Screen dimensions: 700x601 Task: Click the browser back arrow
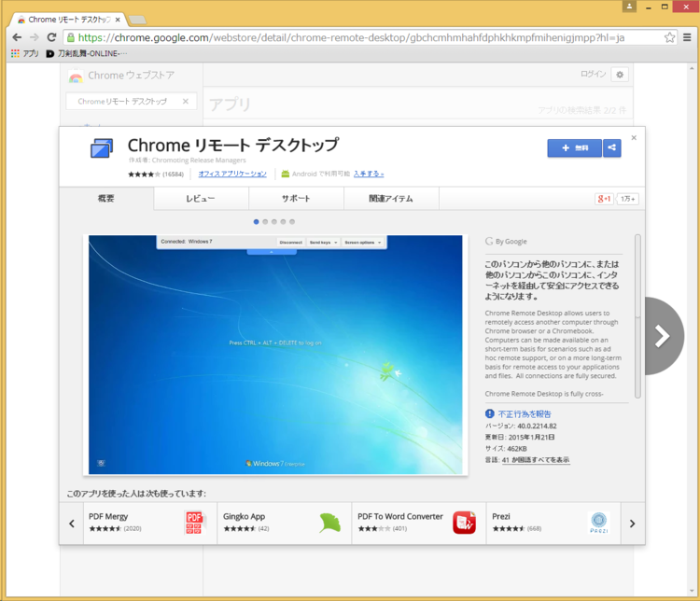pos(17,37)
